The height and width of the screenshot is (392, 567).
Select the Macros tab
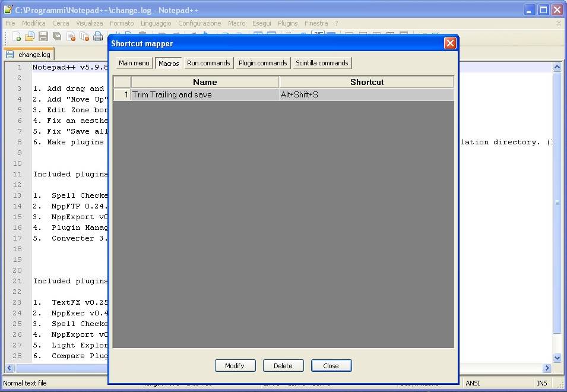(169, 64)
